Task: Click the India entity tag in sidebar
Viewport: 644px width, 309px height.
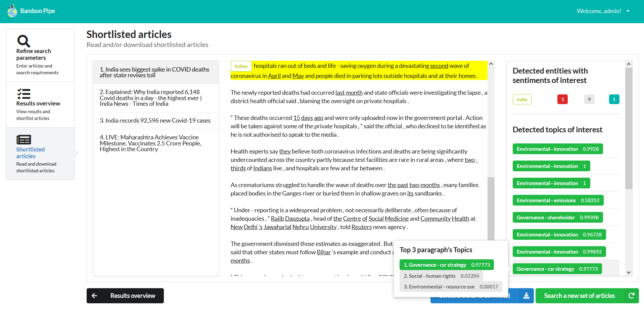Action: pyautogui.click(x=522, y=99)
